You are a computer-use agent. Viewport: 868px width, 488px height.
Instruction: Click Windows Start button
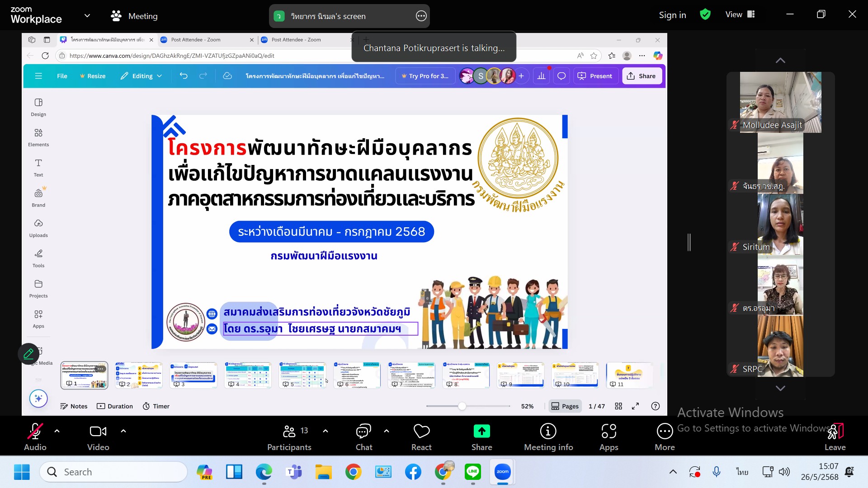tap(22, 472)
